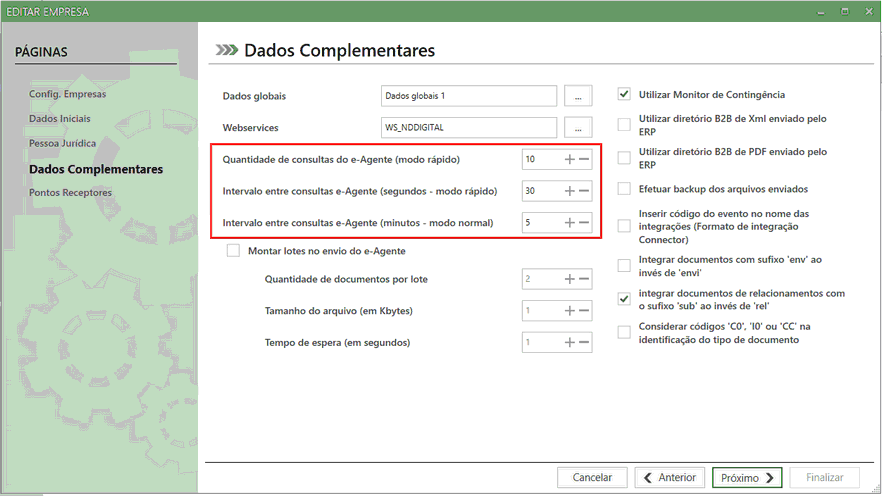Increase quantity of e-Agente consultas value
The image size is (882, 496).
(x=570, y=159)
